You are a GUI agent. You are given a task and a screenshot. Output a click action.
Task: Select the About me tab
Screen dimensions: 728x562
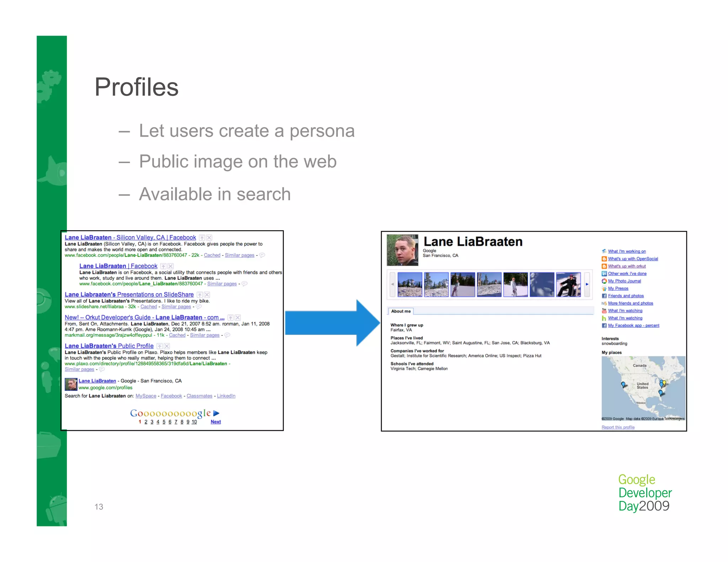coord(401,311)
